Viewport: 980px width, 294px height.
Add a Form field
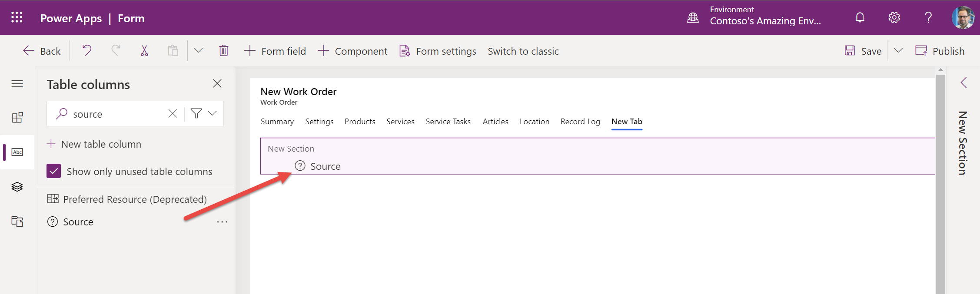[x=275, y=51]
